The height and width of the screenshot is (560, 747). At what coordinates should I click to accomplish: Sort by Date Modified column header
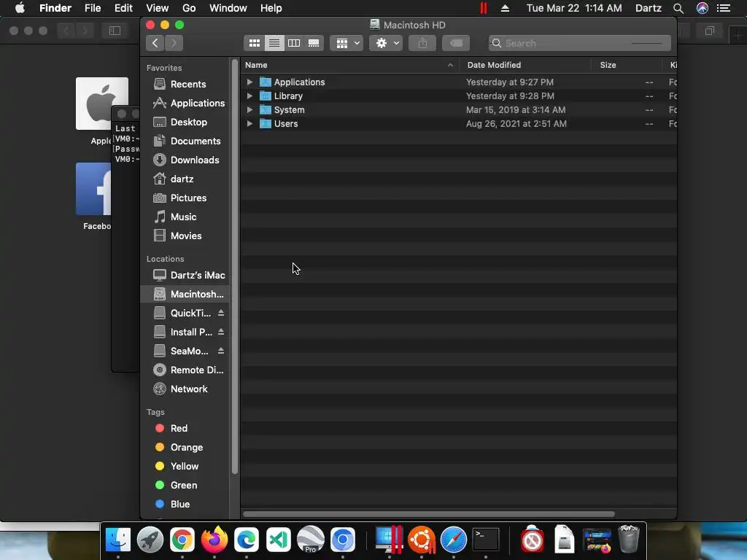click(x=525, y=65)
